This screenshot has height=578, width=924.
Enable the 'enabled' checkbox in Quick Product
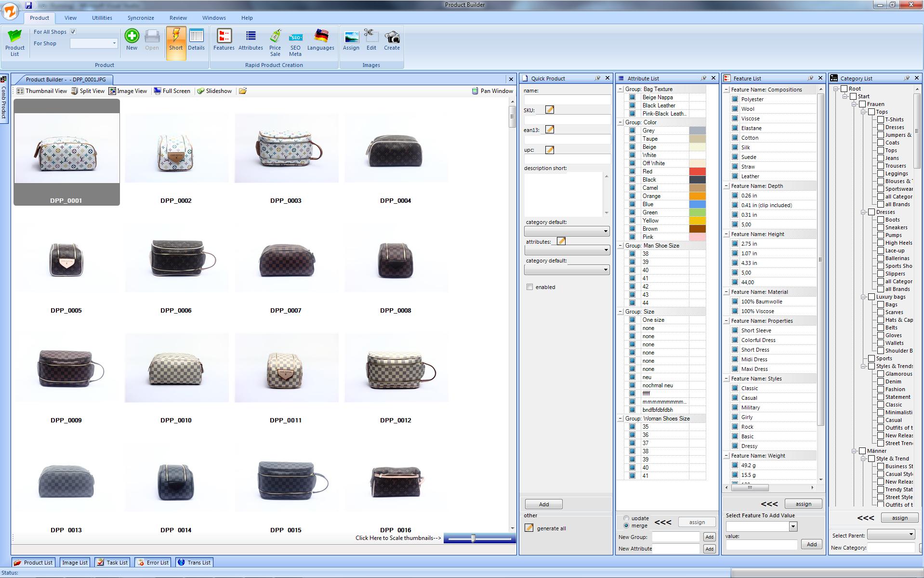pos(530,287)
